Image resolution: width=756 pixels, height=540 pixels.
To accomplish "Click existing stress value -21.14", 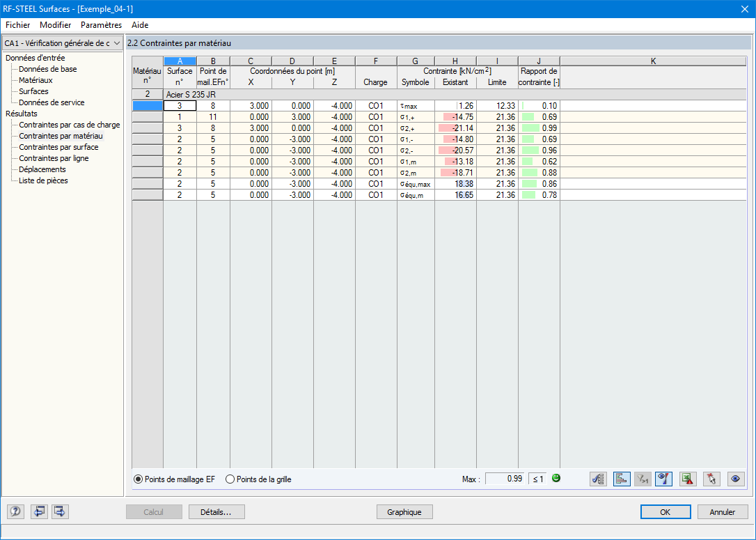I will pos(455,128).
